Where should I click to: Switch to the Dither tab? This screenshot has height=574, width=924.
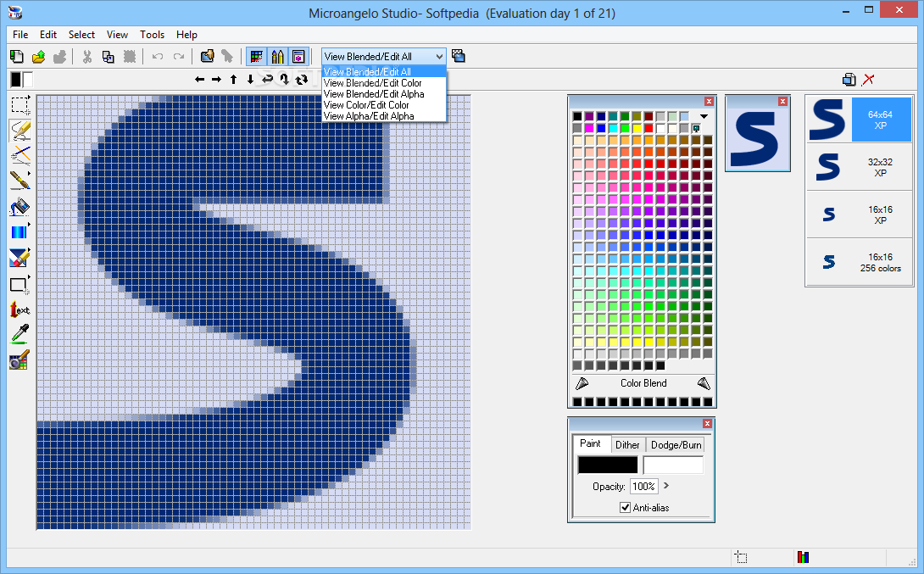(627, 445)
